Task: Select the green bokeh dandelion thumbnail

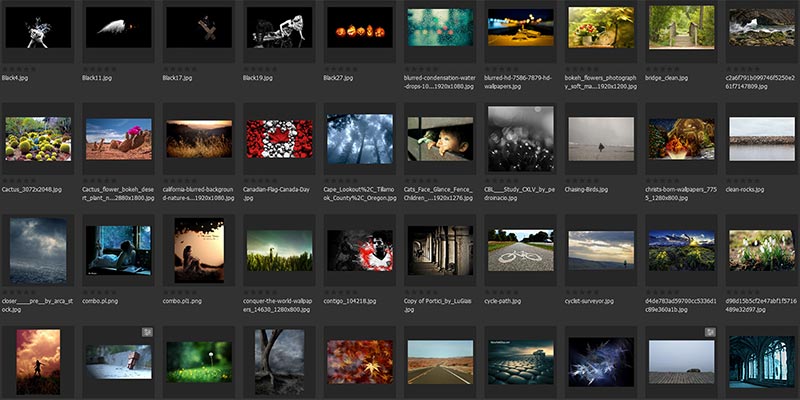Action: [199, 362]
